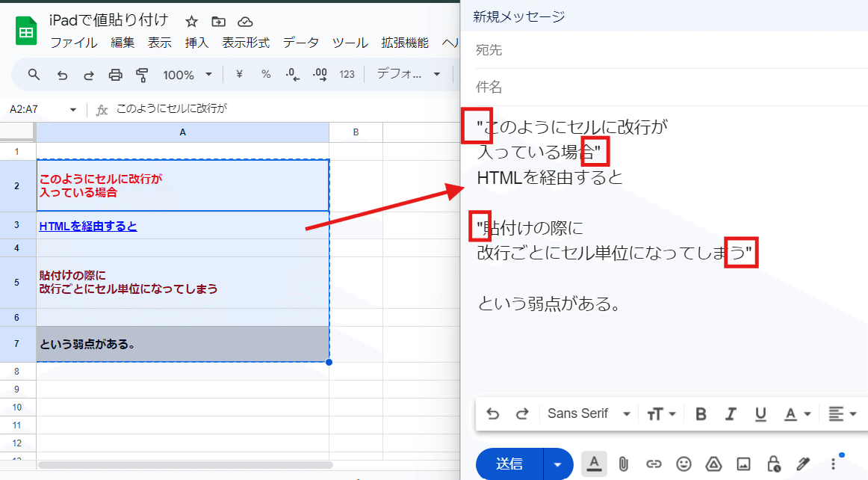Screen dimensions: 868x480
Task: Insert emoji with the smiley icon
Action: [x=683, y=464]
